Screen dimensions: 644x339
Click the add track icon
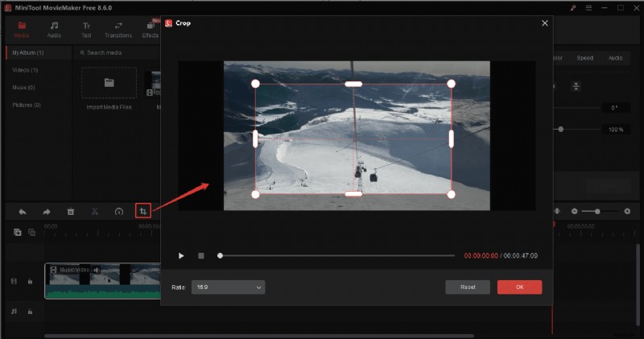click(17, 233)
